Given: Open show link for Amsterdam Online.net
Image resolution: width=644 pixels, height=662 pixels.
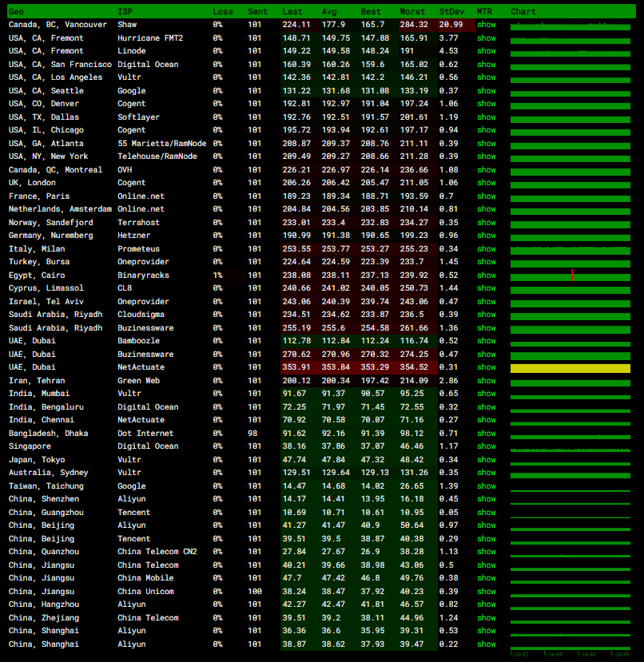Looking at the screenshot, I should click(487, 209).
